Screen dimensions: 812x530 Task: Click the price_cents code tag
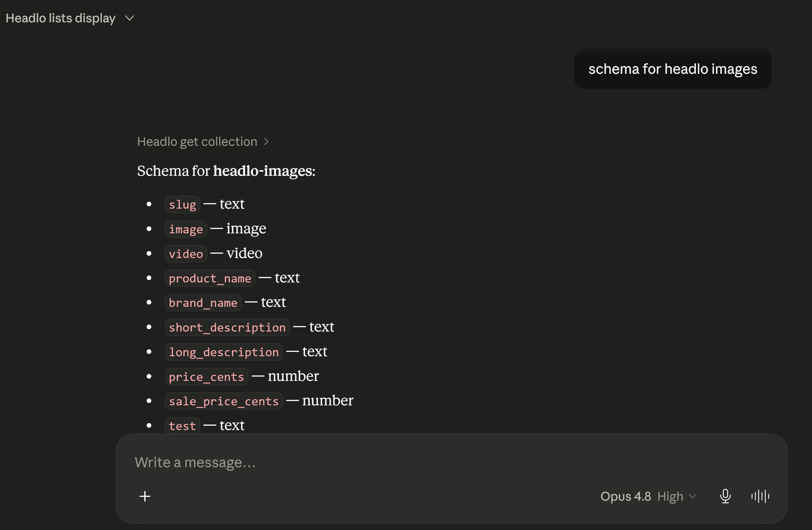coord(206,376)
